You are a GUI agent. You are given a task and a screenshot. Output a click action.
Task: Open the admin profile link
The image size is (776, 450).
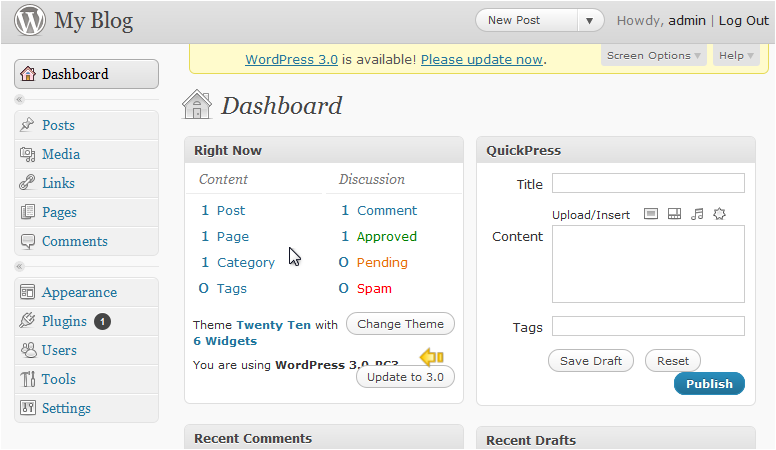tap(687, 21)
